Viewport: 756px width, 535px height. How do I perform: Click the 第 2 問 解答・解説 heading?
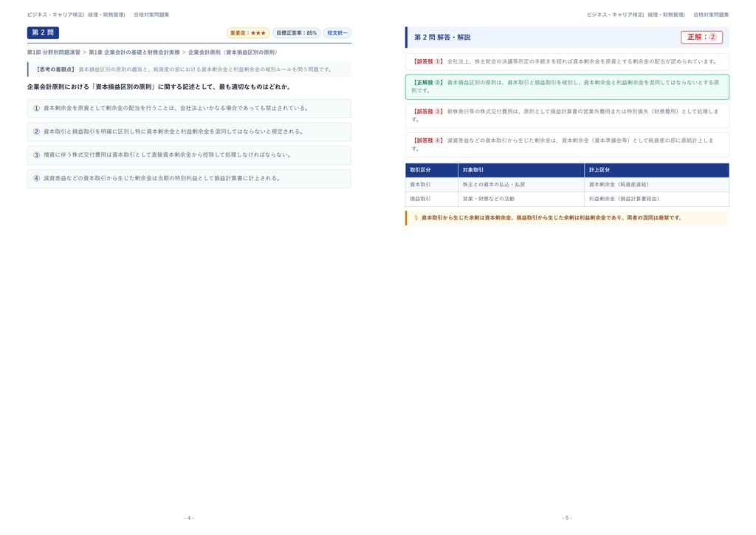(442, 37)
